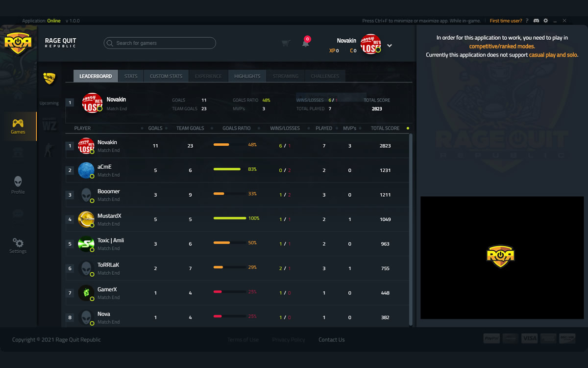This screenshot has width=588, height=368.
Task: Click aCmE's avatar thumbnail
Action: pyautogui.click(x=86, y=170)
